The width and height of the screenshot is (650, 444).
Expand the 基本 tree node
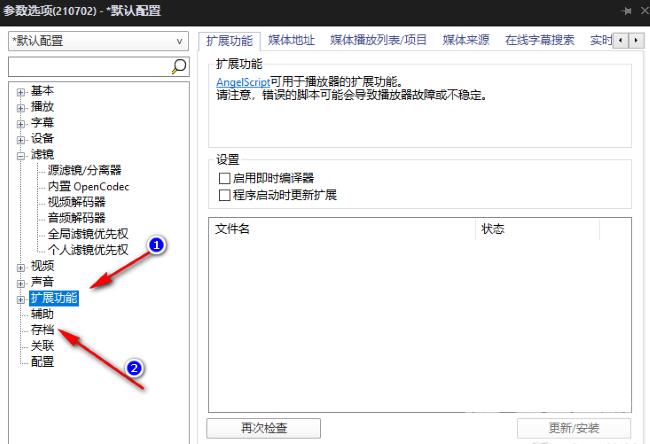point(21,91)
